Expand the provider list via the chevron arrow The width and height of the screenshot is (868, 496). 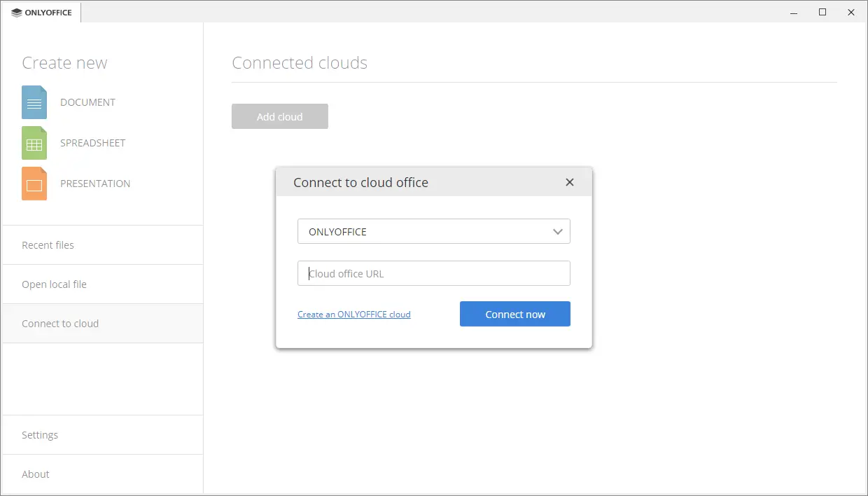pos(558,231)
